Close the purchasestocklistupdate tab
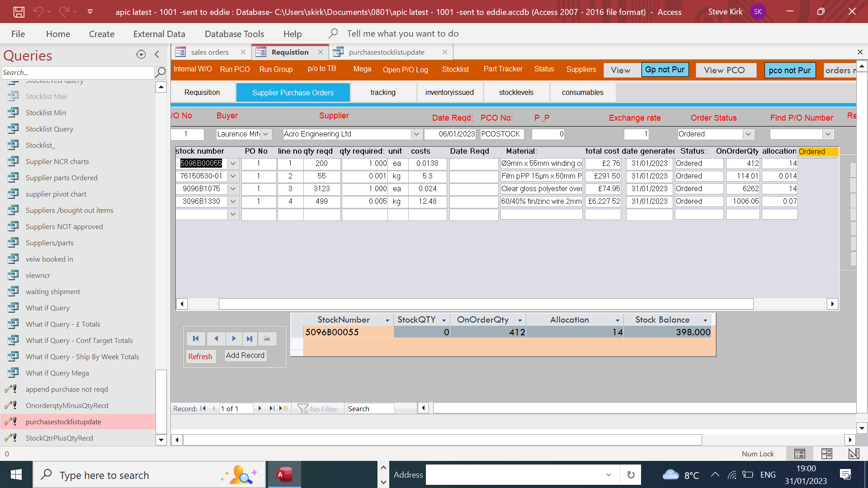The width and height of the screenshot is (868, 488). pyautogui.click(x=445, y=52)
